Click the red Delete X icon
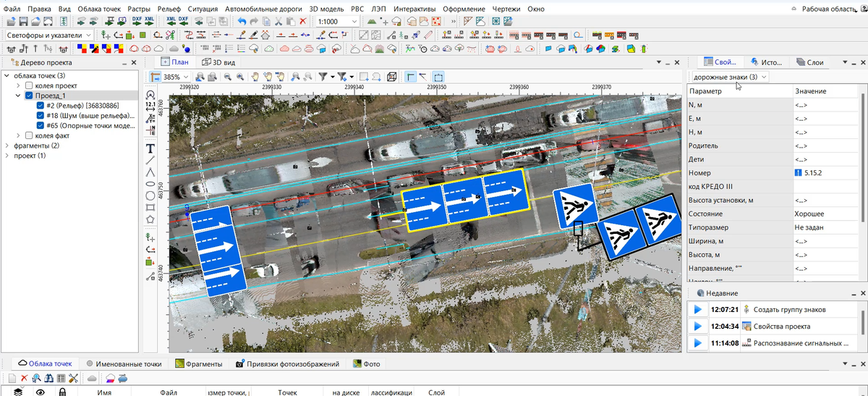The height and width of the screenshot is (396, 868). (x=302, y=22)
